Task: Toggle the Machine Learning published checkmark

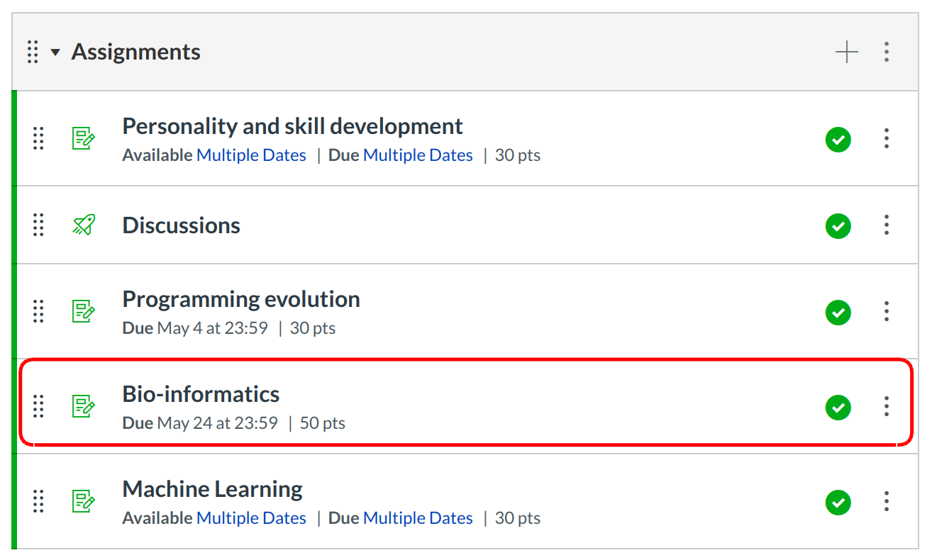Action: [x=838, y=502]
